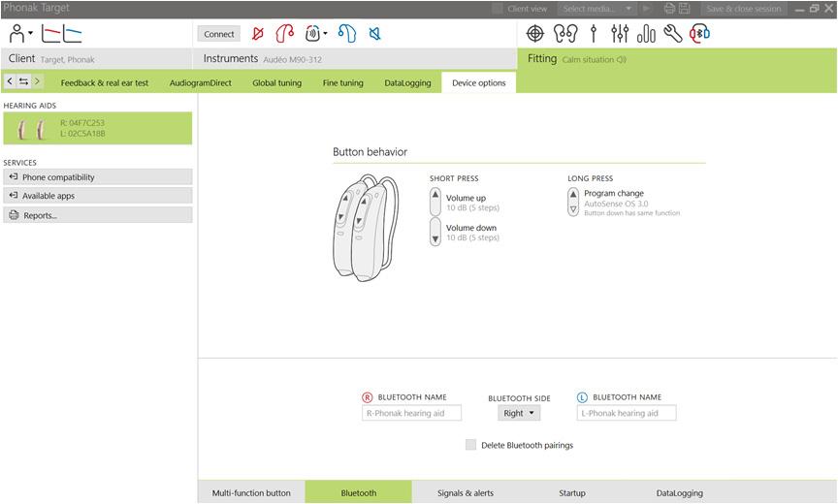The width and height of the screenshot is (838, 504).
Task: Switch to Fine tuning tab
Action: click(343, 82)
